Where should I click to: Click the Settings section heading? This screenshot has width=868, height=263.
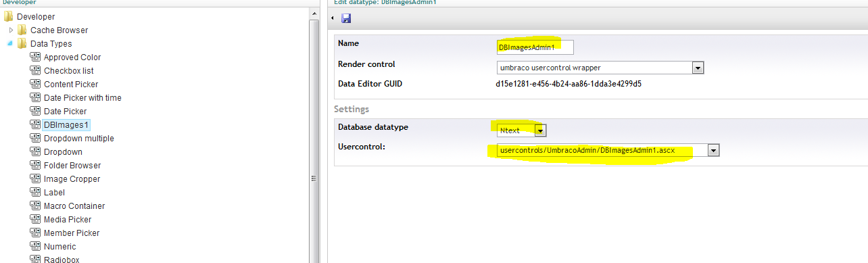pos(352,109)
